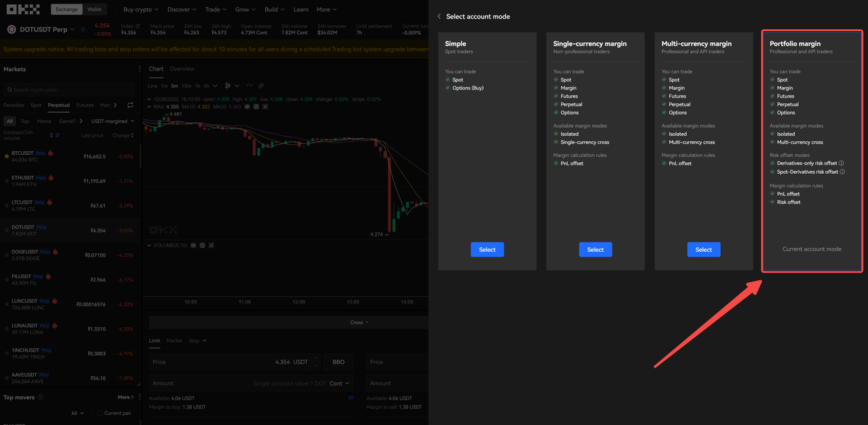Show info for Derivatives-only risk offset
The image size is (868, 425).
coord(842,164)
